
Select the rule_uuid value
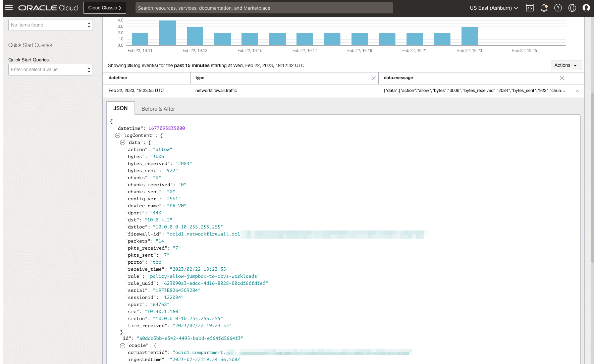[215, 283]
